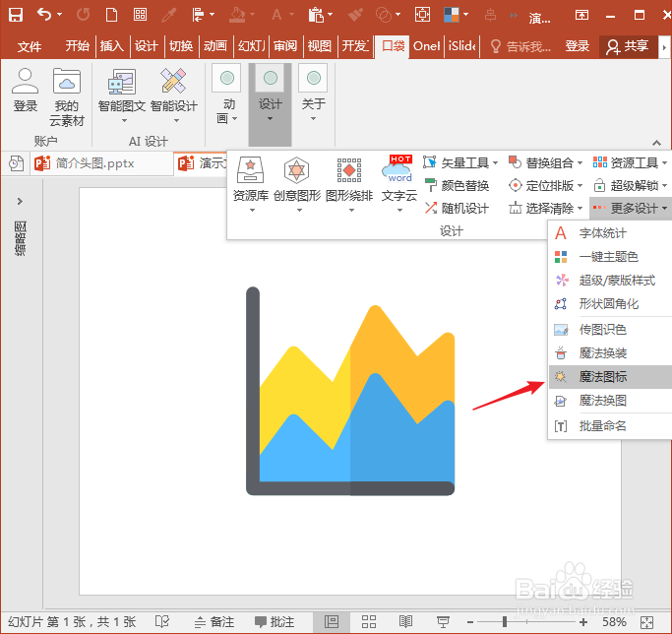Screen dimensions: 672x634
Task: Open 替换组合 replace group dropdown
Action: (x=546, y=162)
